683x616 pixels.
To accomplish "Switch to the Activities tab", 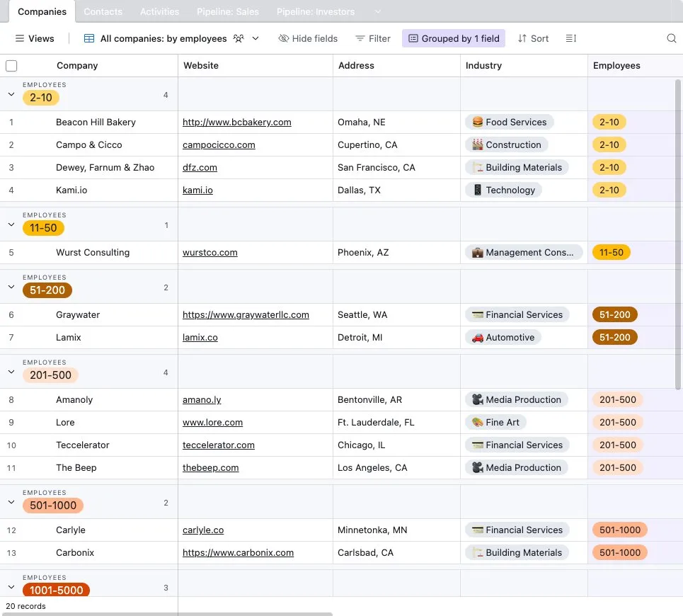I will (x=159, y=12).
